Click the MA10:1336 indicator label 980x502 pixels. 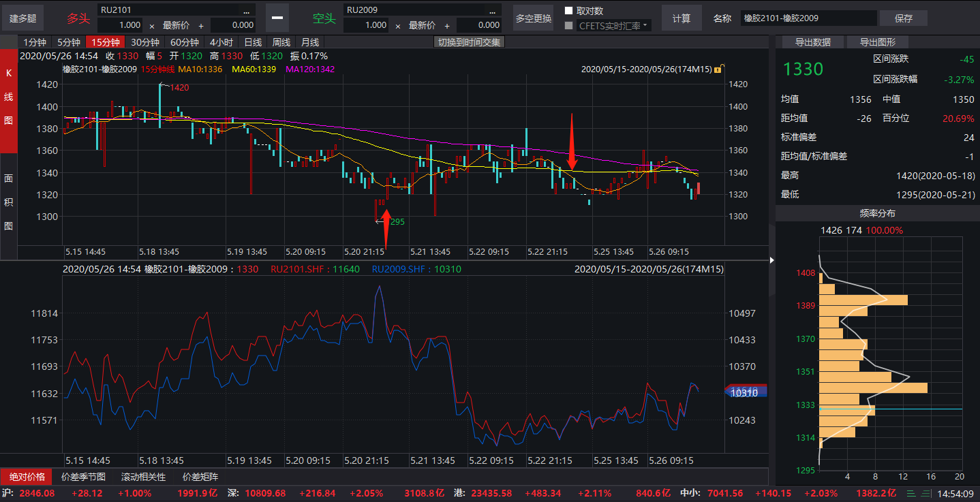200,69
